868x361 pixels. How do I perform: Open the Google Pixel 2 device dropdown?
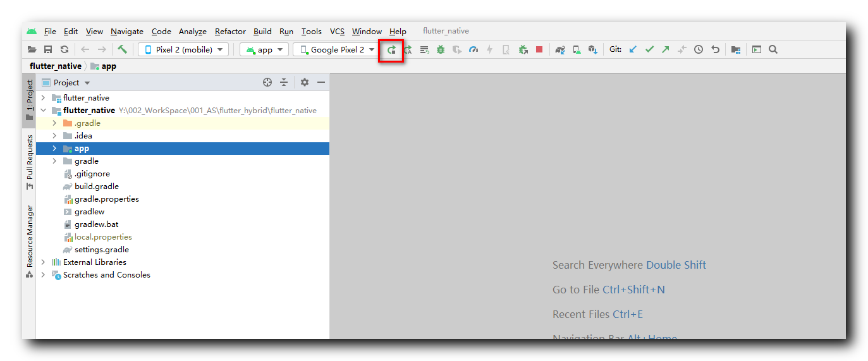pyautogui.click(x=337, y=49)
